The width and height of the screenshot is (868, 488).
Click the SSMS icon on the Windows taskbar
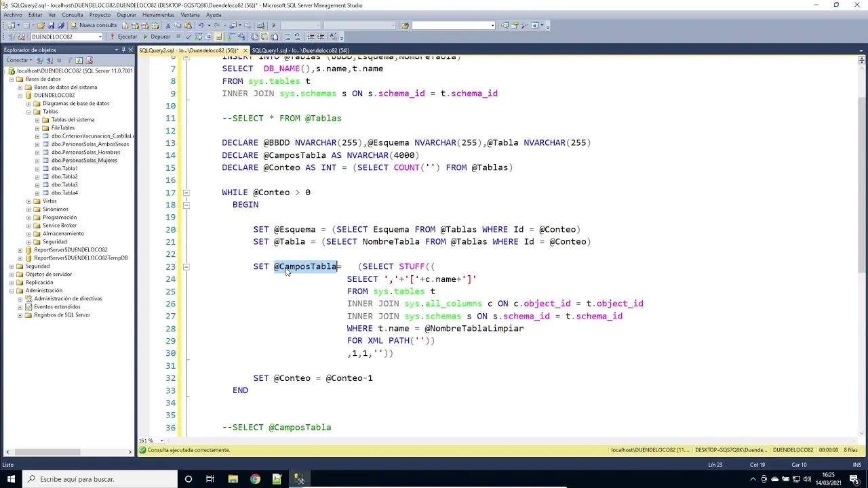click(x=299, y=479)
